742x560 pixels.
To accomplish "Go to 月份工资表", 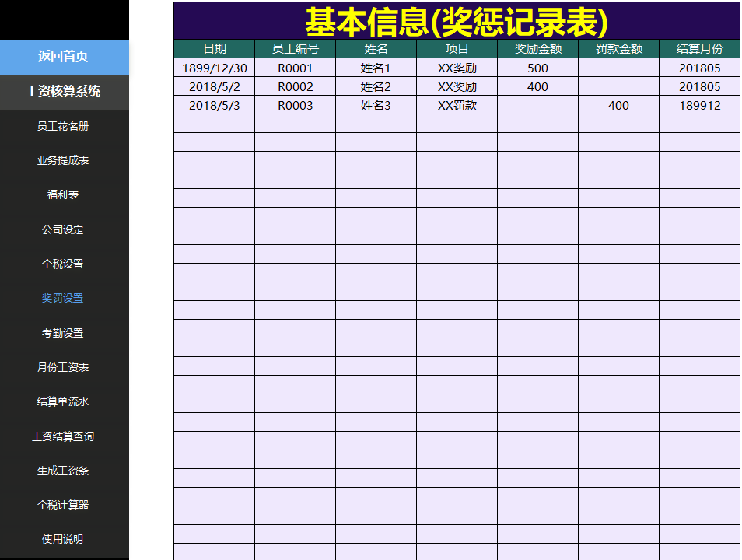I will pyautogui.click(x=65, y=367).
